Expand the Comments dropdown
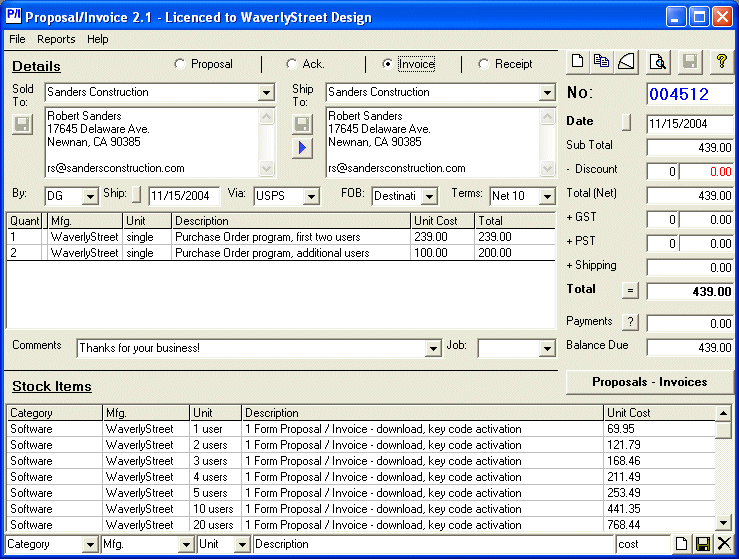739x559 pixels. click(433, 349)
